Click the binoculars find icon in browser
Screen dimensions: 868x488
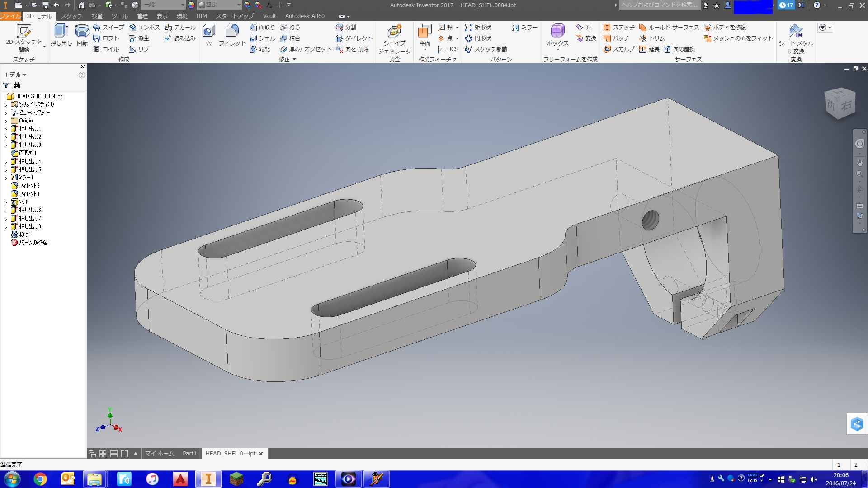17,85
